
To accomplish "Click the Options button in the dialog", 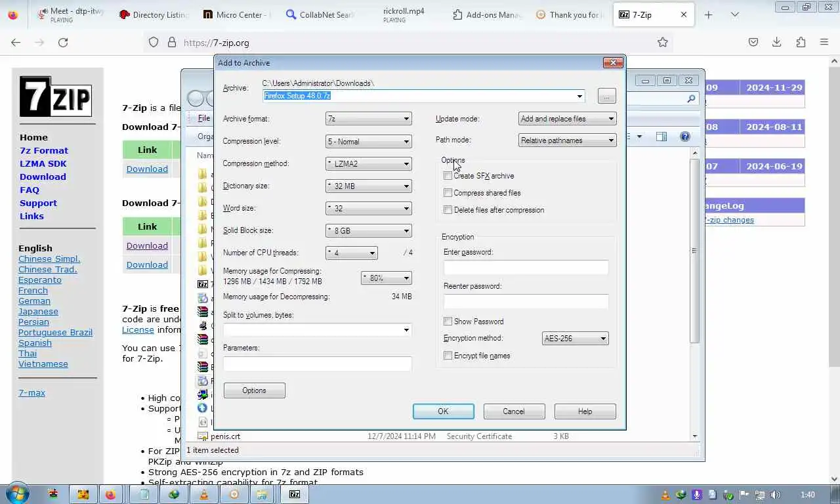I will coord(254,390).
